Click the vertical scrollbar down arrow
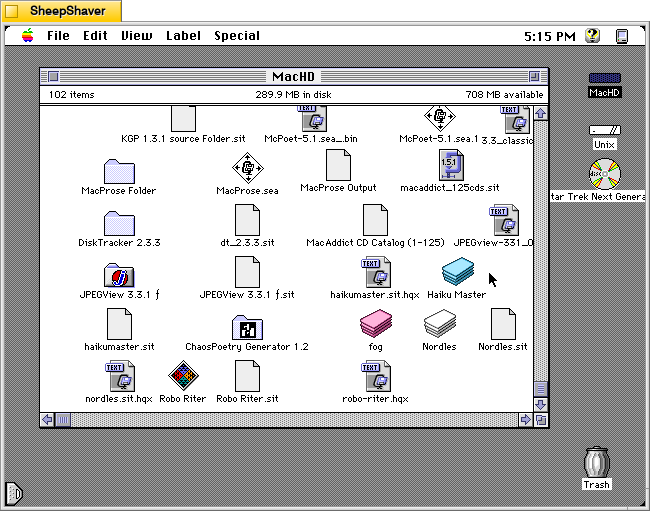Screen dimensions: 650x511 [541, 404]
